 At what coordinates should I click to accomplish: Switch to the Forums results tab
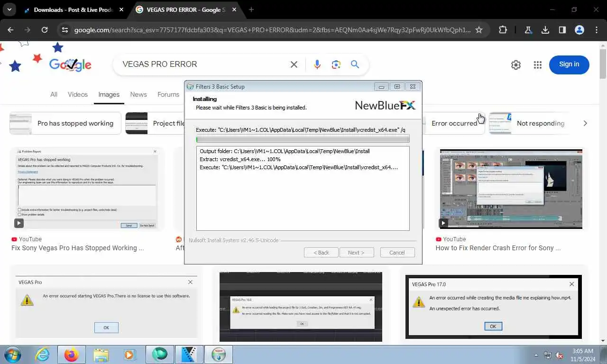168,94
